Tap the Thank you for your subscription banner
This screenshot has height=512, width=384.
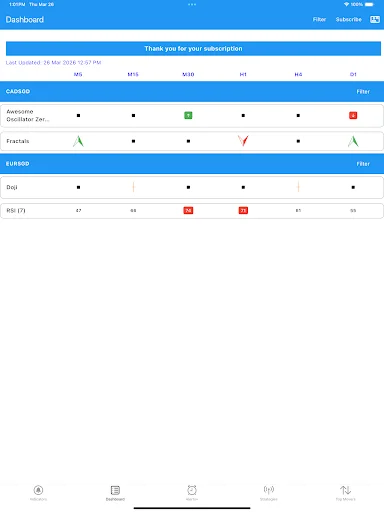[193, 49]
